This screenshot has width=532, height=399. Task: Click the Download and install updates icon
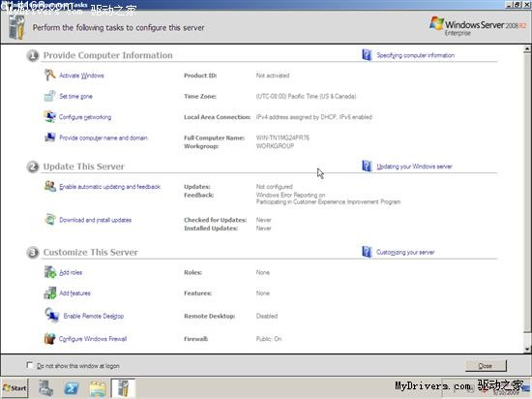(x=50, y=220)
